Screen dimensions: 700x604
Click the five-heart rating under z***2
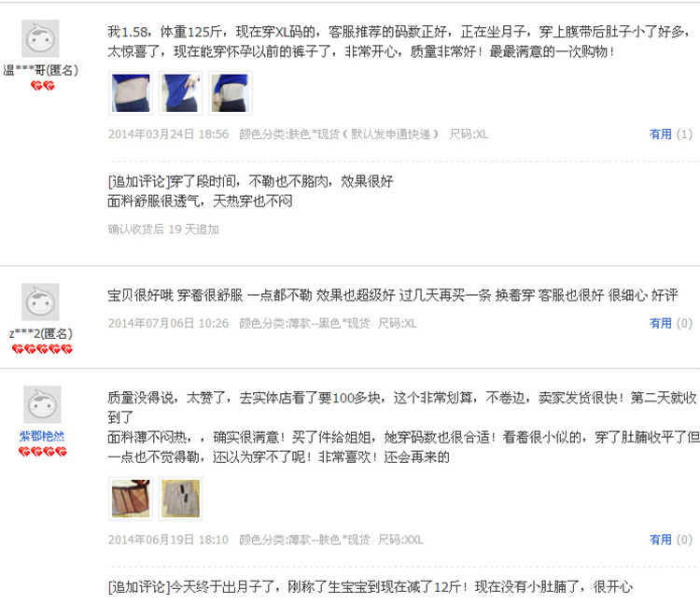tap(42, 348)
